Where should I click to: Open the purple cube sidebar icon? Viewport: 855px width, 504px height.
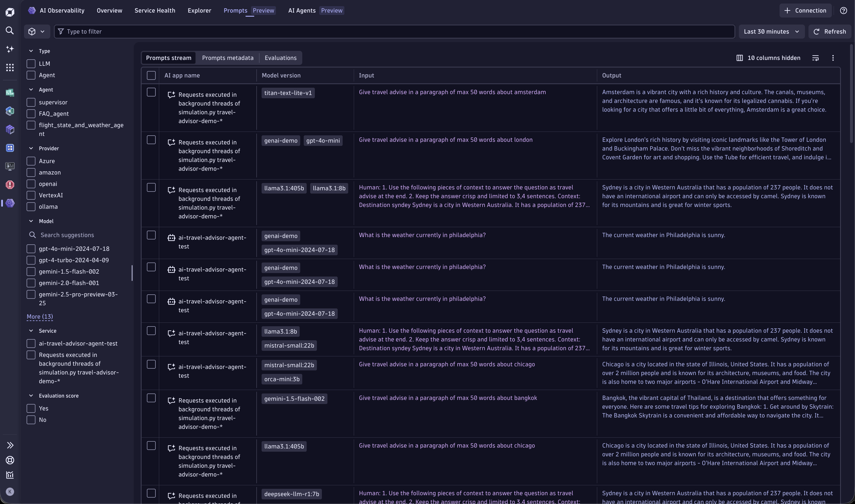point(10,130)
